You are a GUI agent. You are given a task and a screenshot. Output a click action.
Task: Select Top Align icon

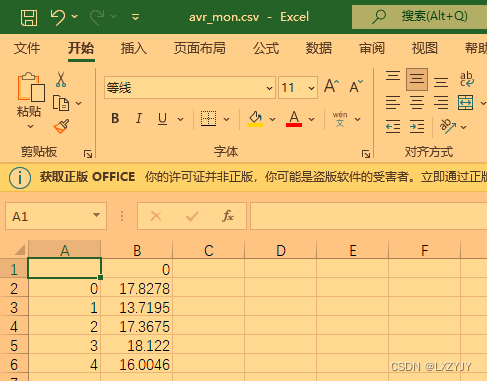[x=393, y=76]
